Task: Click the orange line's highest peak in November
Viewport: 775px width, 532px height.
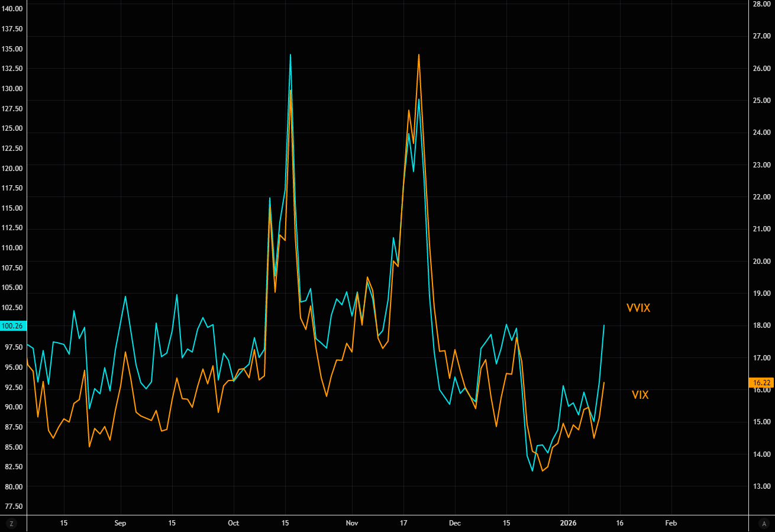Action: 419,55
